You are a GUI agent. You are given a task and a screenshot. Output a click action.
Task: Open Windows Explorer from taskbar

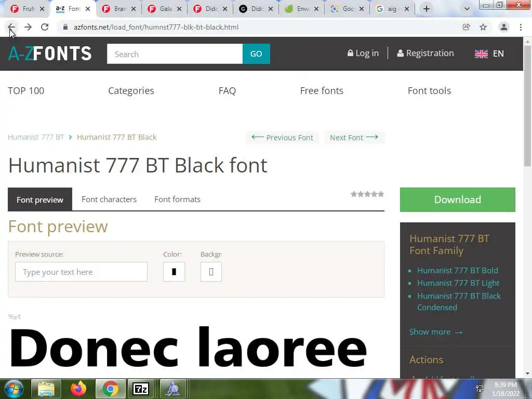[46, 389]
